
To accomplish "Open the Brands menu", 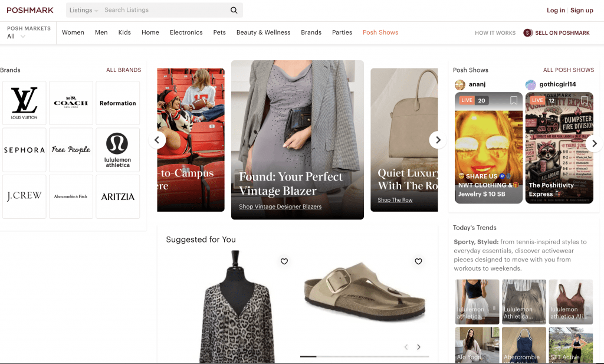I will 311,32.
